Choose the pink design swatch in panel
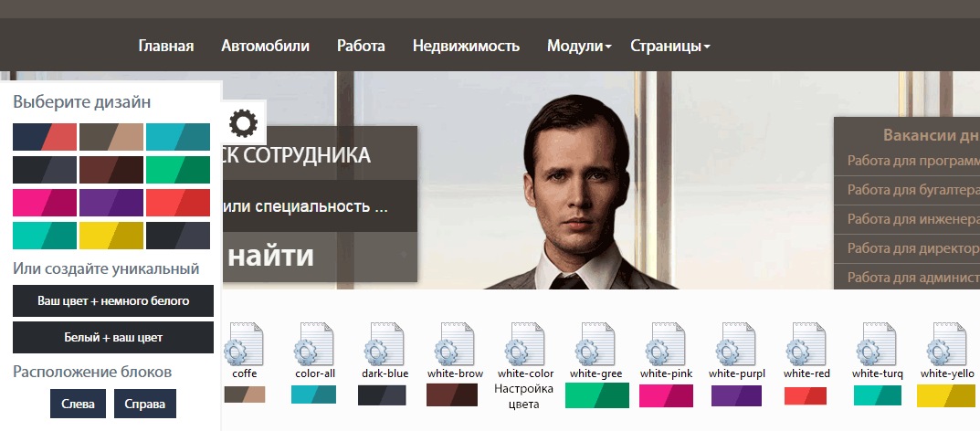980x431 pixels. coord(45,203)
